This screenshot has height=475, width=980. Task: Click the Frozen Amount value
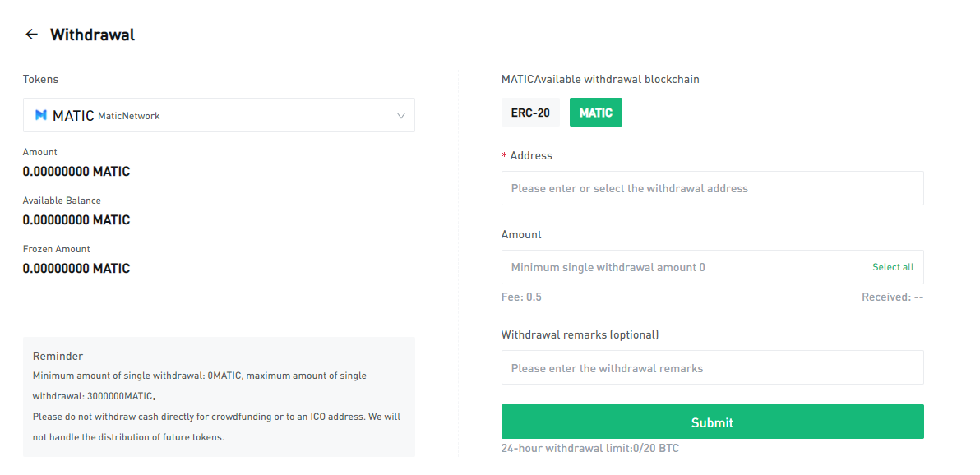coord(76,269)
